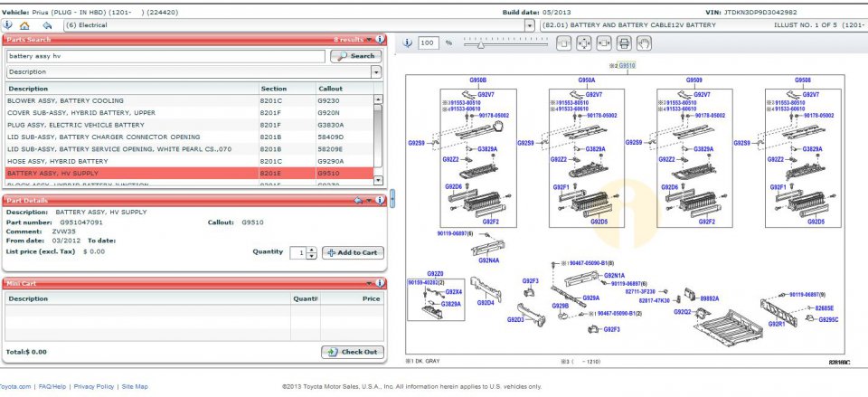
Task: Open the Parts Search panel info icon
Action: tap(380, 39)
